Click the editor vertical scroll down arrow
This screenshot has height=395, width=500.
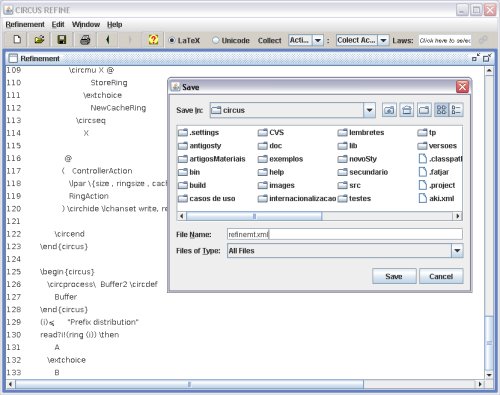tap(489, 375)
